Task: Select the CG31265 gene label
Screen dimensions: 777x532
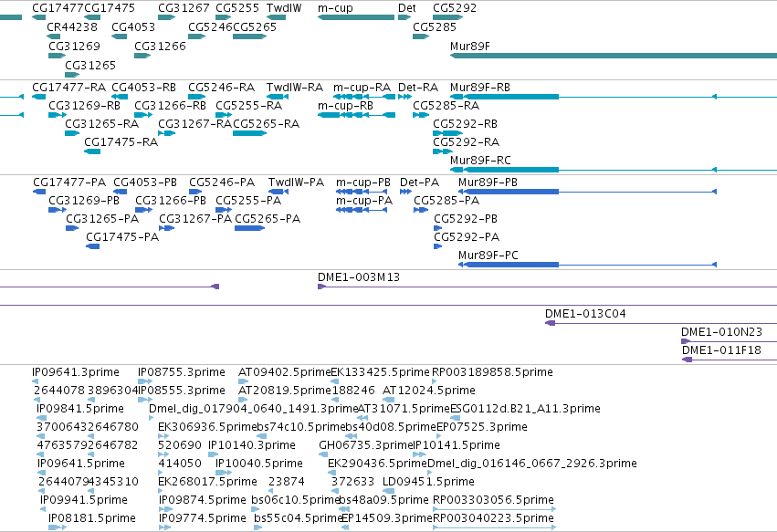Action: tap(90, 66)
